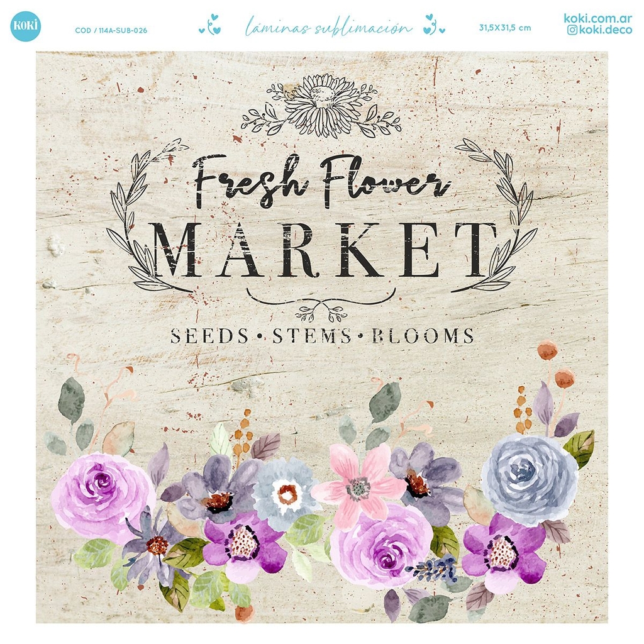Click the right blue hearts ornament
Screen dimensions: 644x644
tap(434, 25)
